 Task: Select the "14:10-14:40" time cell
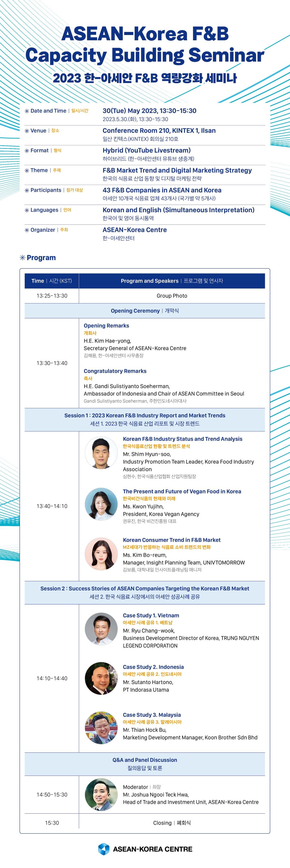click(x=52, y=678)
